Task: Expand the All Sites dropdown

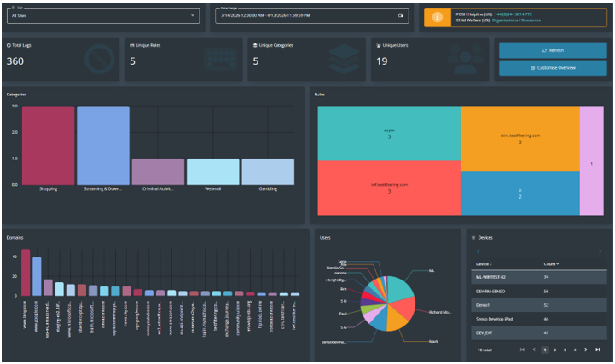Action: [x=103, y=15]
